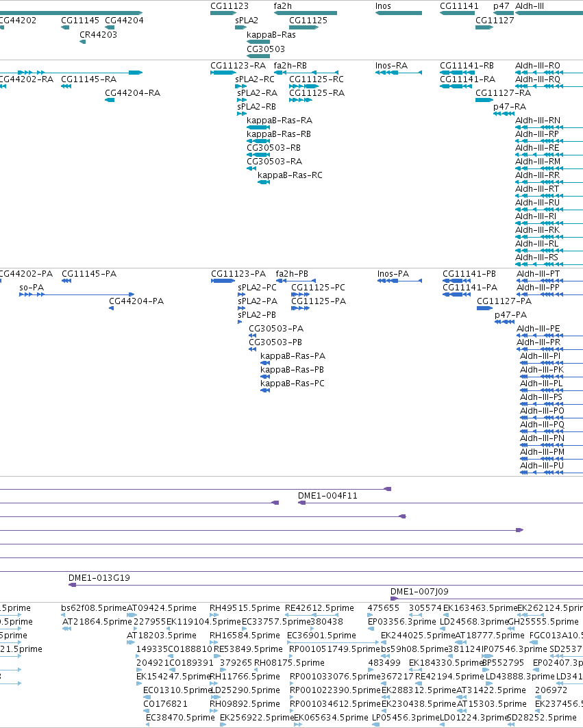Click the CG11123 gene label
Image resolution: width=583 pixels, height=728 pixels.
(x=229, y=6)
